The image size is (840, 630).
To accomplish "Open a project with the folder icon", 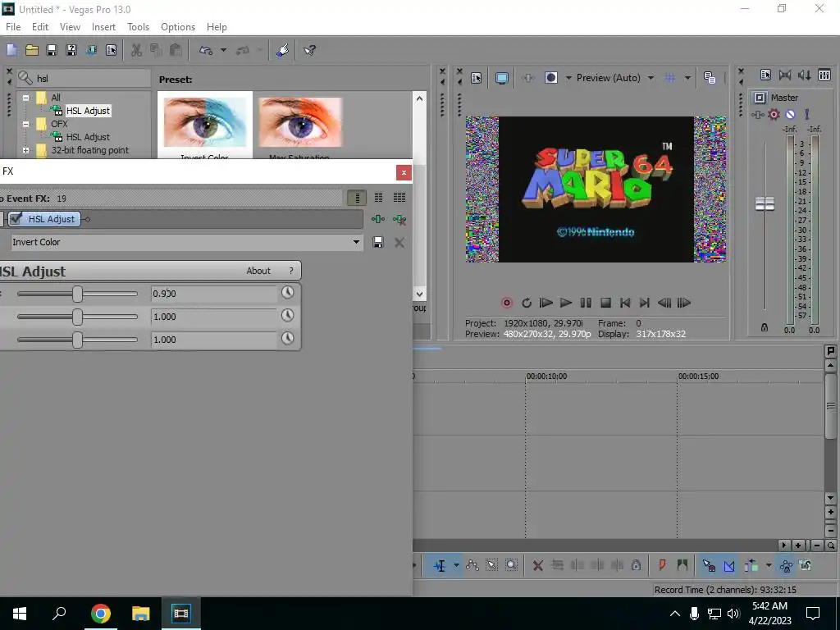I will tap(32, 50).
